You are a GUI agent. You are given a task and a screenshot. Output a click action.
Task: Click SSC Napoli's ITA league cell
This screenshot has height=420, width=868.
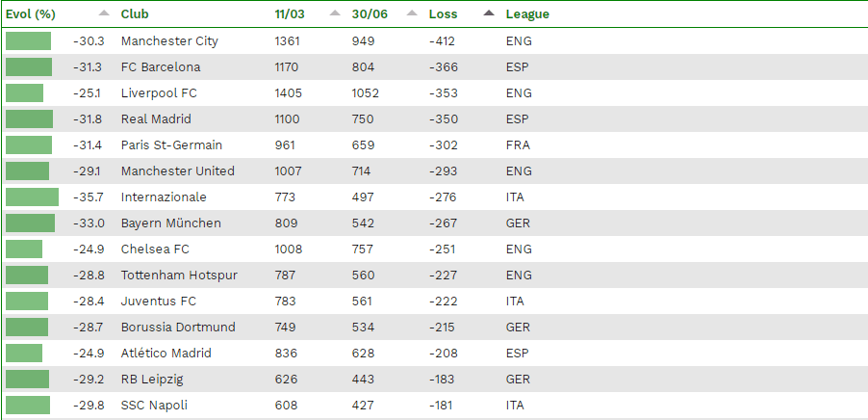515,406
